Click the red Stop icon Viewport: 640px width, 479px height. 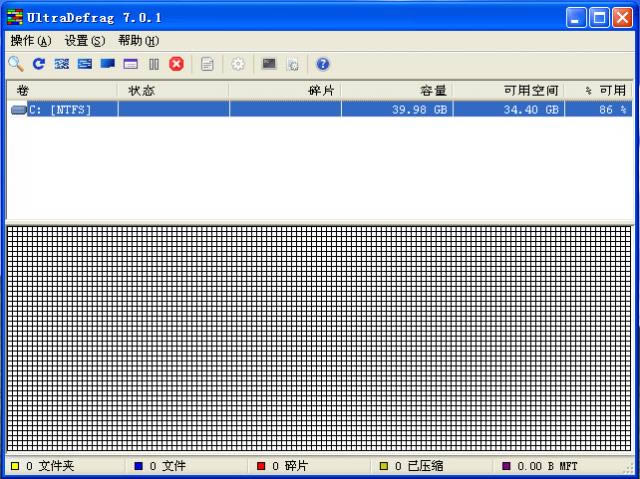[176, 64]
